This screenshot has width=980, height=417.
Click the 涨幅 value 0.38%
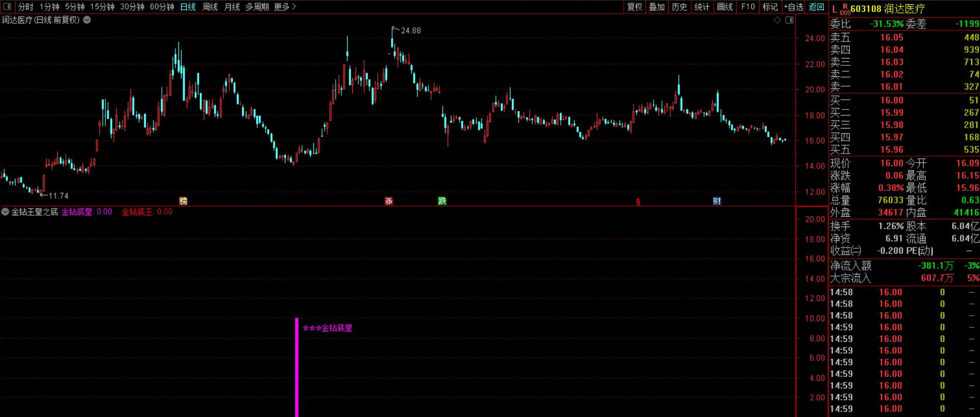(x=891, y=188)
